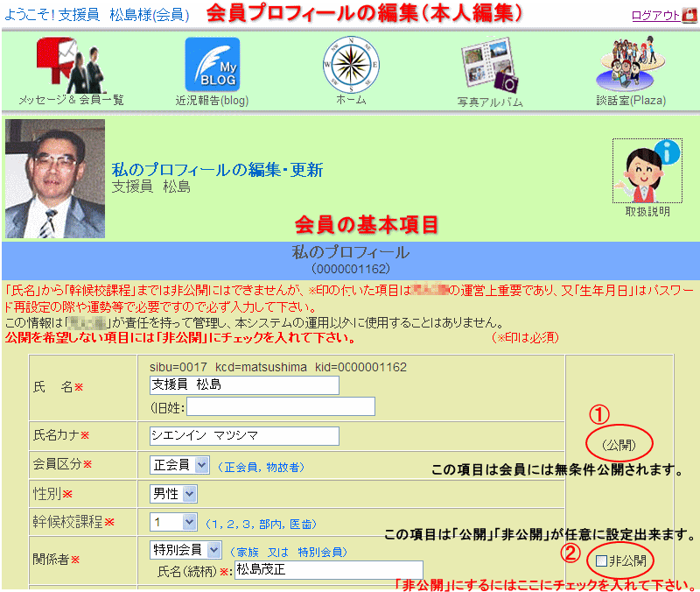
Task: Open the 取扱説明 instructions icon
Action: (647, 172)
